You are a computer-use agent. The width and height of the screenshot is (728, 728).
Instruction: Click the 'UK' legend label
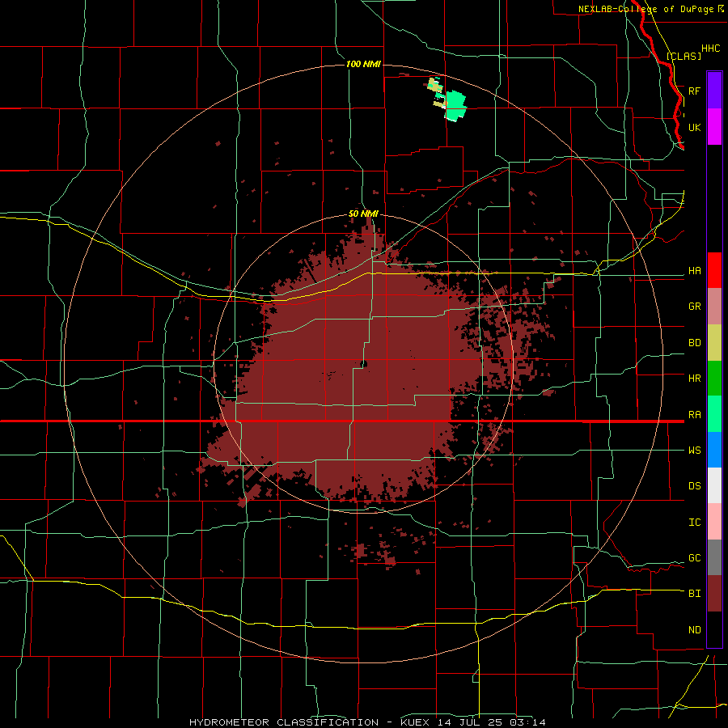point(695,127)
